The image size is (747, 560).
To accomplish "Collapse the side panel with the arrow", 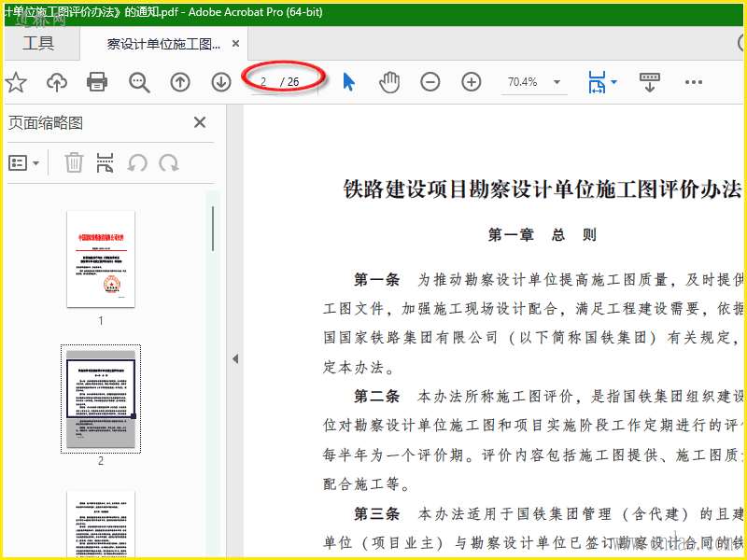I will 235,358.
